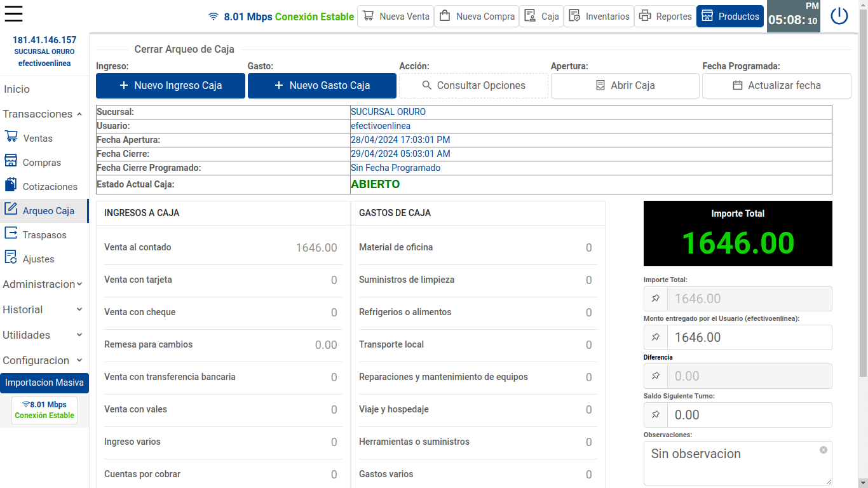Open Nueva Venta

(x=396, y=17)
